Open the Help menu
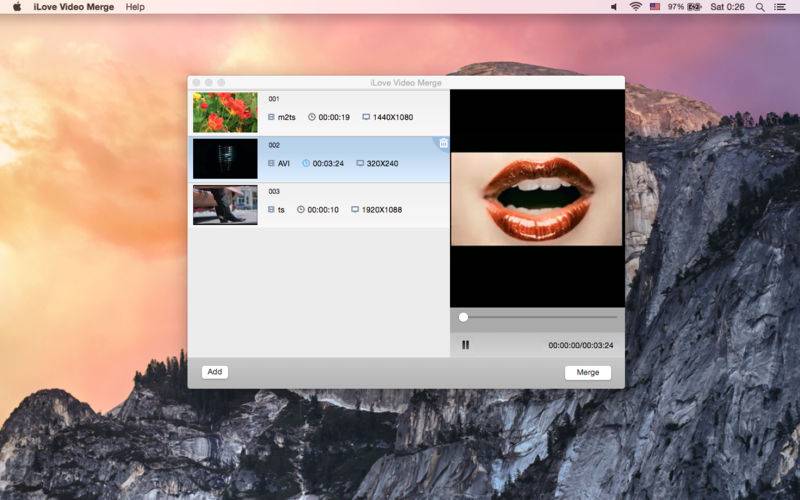Screen dimensions: 800x500 pyautogui.click(x=135, y=7)
